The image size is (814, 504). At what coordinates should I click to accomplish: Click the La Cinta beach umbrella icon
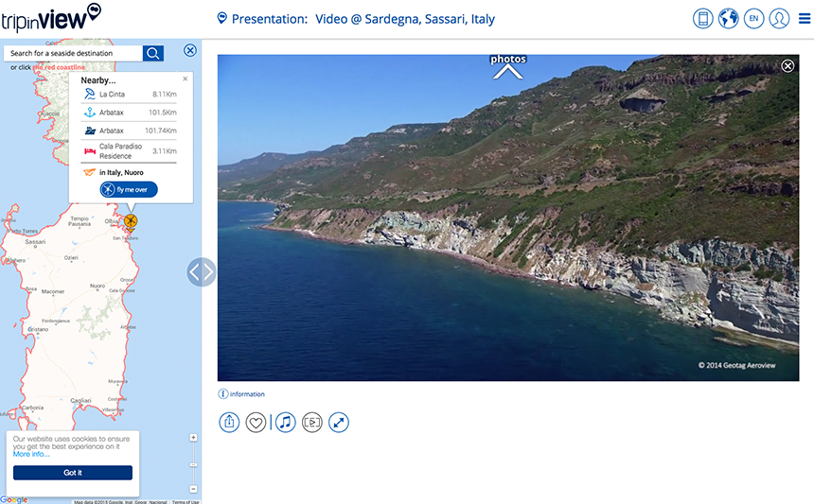point(89,94)
